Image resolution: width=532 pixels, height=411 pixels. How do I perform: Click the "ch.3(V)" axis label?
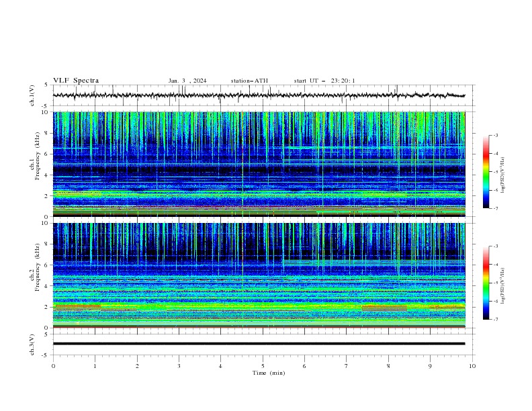[32, 345]
